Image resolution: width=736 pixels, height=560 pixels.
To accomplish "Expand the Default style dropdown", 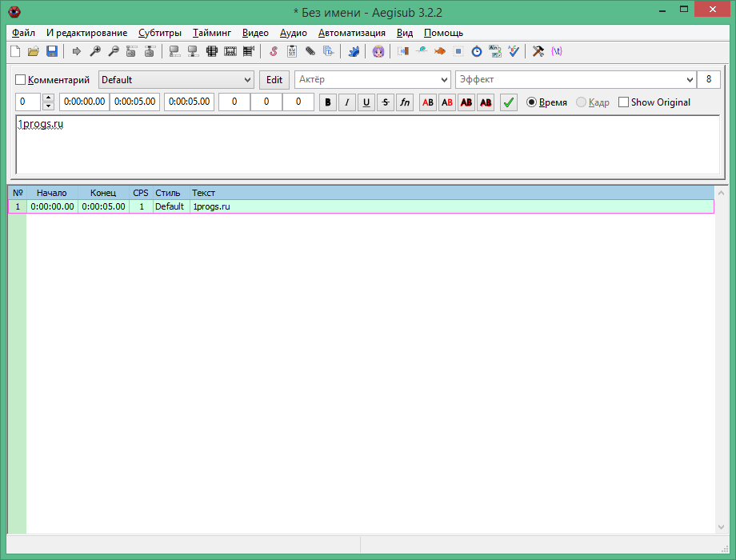I will click(x=246, y=80).
